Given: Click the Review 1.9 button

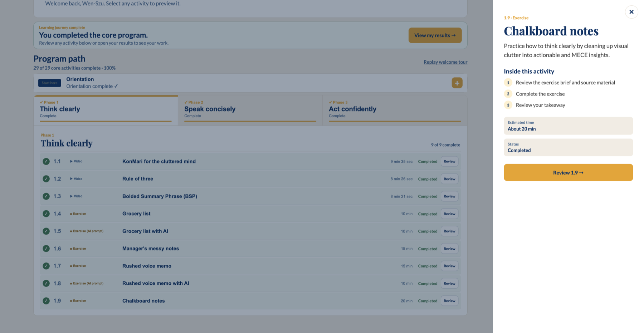Looking at the screenshot, I should (x=568, y=172).
